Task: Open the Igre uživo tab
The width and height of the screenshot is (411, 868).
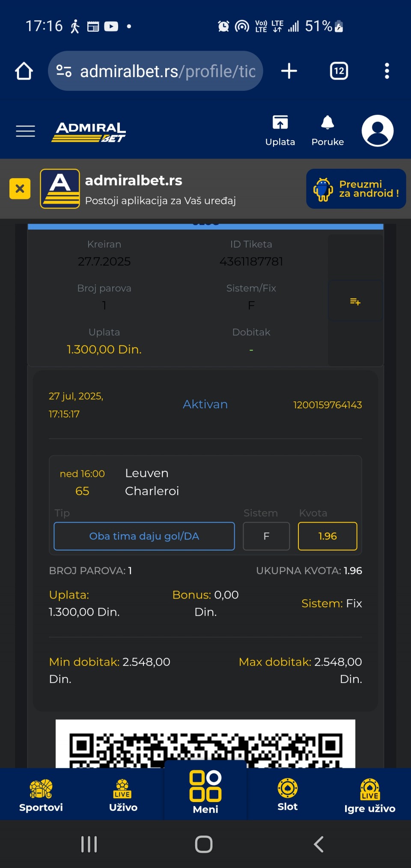Action: pyautogui.click(x=370, y=796)
